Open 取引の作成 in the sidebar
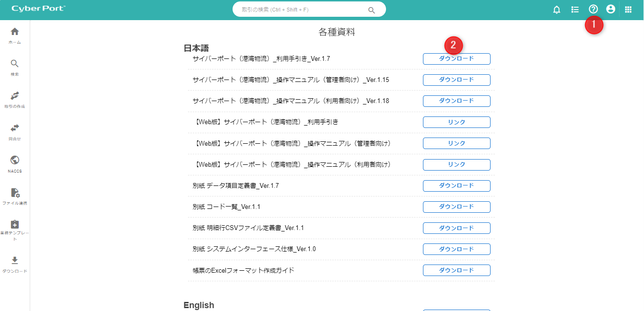The width and height of the screenshot is (644, 311). (x=15, y=96)
